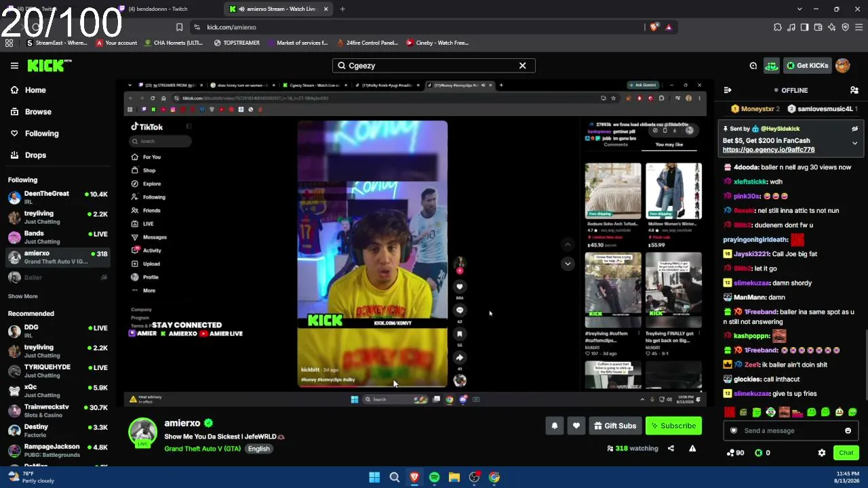868x488 pixels.
Task: Open the StreamEast bookmark
Action: point(56,43)
